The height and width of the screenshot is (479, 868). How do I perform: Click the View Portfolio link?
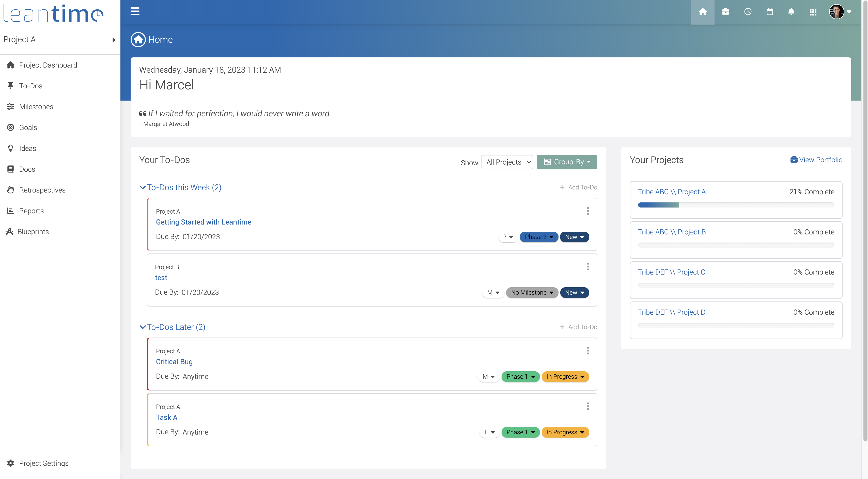pyautogui.click(x=816, y=160)
